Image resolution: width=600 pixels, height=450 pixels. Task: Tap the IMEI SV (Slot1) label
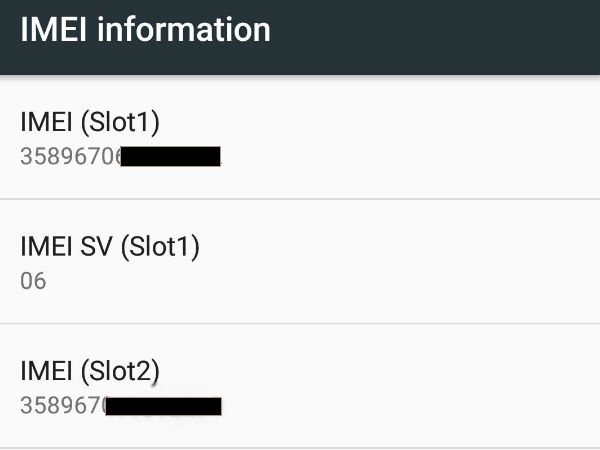[x=110, y=247]
